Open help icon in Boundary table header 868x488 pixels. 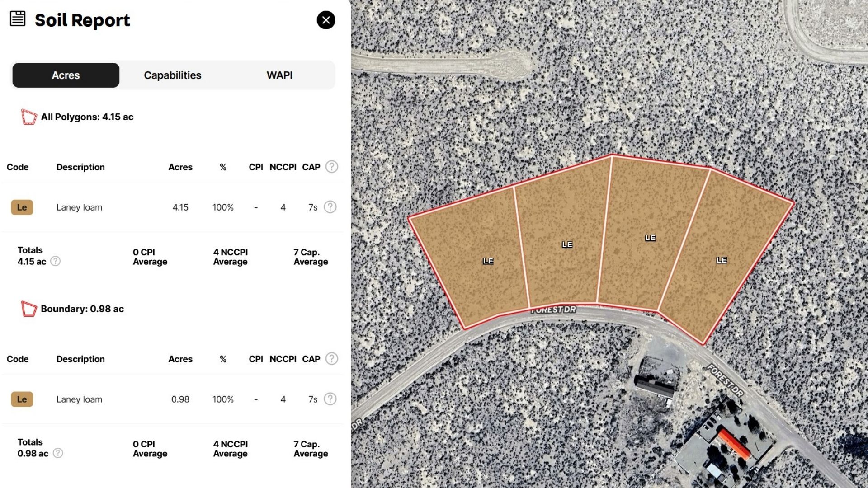click(332, 359)
